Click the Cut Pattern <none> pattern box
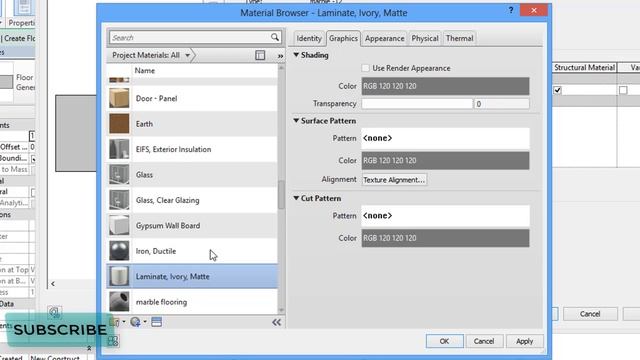Image resolution: width=640 pixels, height=360 pixels. [x=445, y=216]
